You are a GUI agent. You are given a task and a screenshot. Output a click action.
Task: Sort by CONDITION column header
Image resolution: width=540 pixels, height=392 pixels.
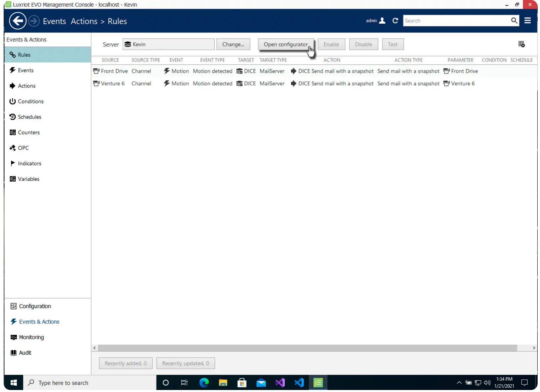[x=494, y=60]
